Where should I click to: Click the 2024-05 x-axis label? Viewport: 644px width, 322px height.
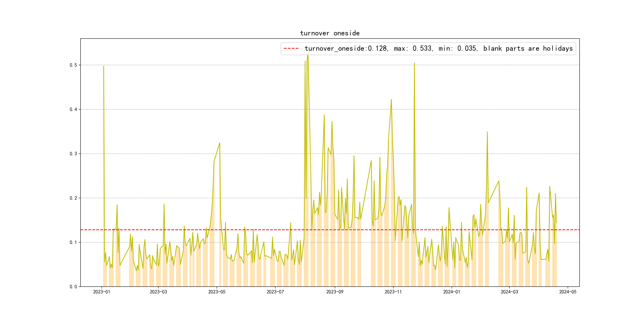(568, 292)
